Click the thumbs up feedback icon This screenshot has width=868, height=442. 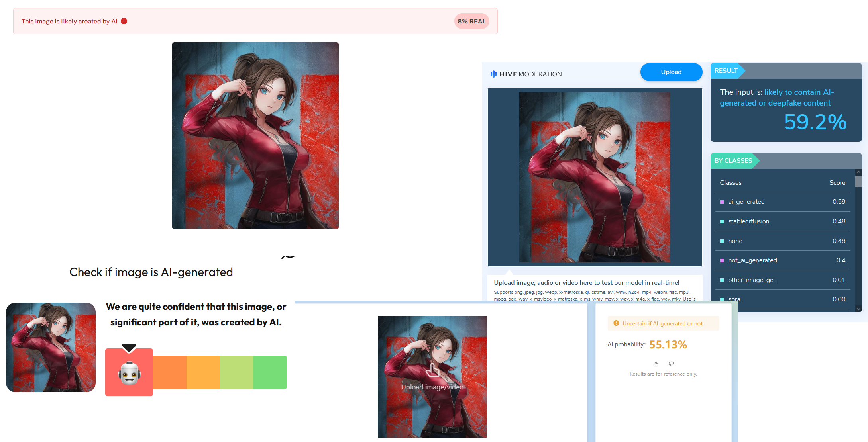coord(656,364)
